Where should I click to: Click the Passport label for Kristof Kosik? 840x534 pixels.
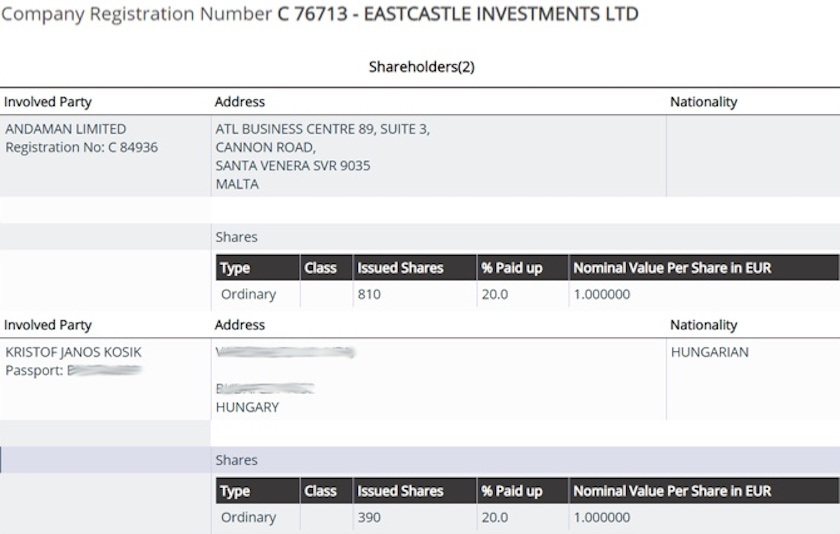(x=34, y=370)
